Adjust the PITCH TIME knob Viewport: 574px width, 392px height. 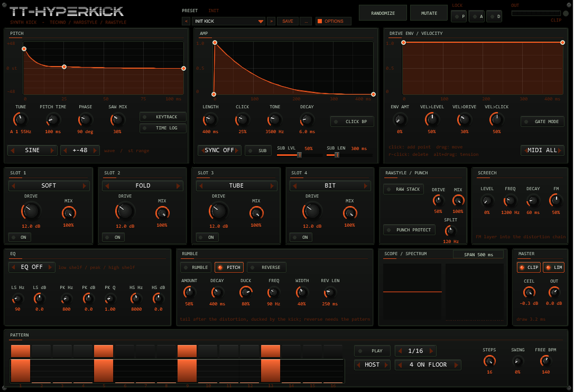pos(53,119)
